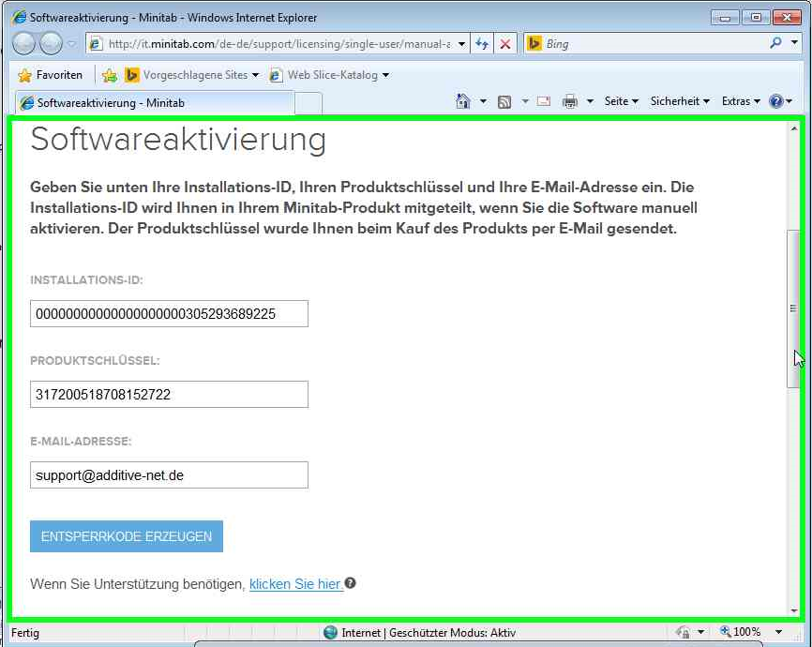Click the Read mail icon
The image size is (812, 647).
544,101
